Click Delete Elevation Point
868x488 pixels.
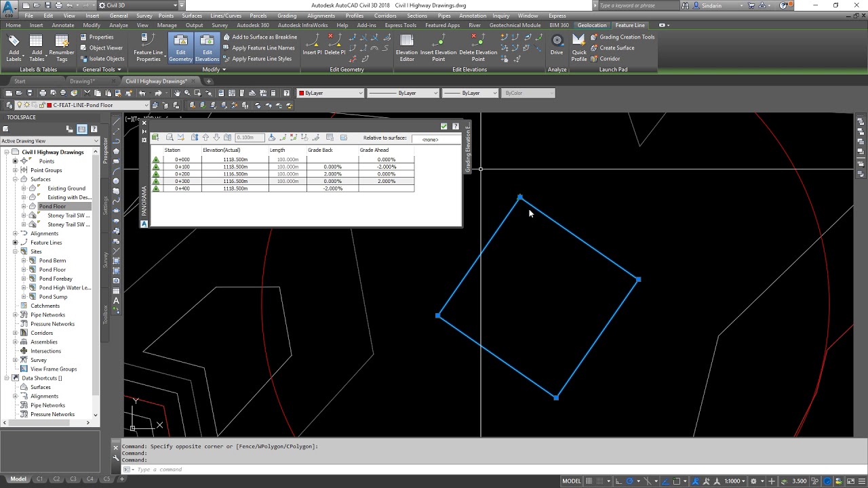pyautogui.click(x=478, y=47)
